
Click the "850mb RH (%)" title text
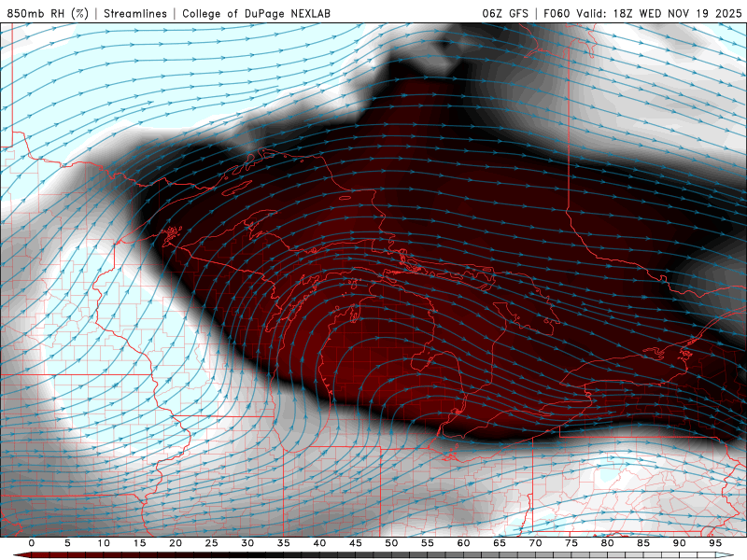click(x=48, y=13)
